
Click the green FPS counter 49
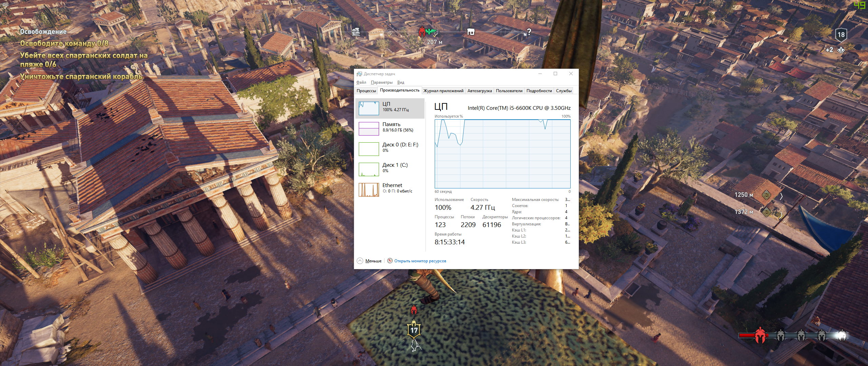(x=860, y=5)
